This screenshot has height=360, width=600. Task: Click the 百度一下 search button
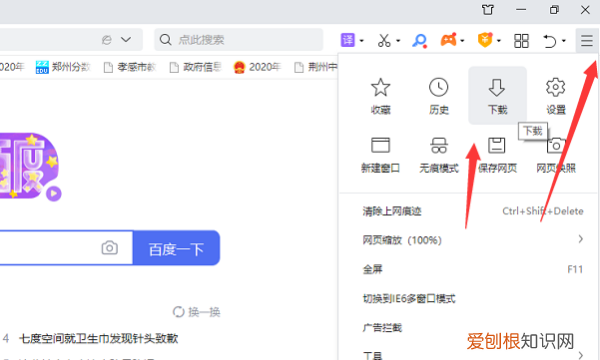tap(176, 248)
